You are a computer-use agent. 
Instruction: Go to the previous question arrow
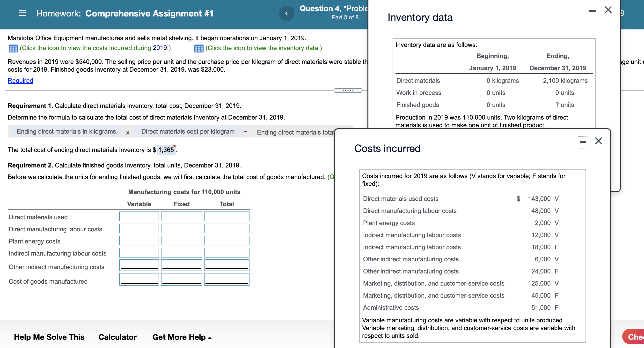286,13
